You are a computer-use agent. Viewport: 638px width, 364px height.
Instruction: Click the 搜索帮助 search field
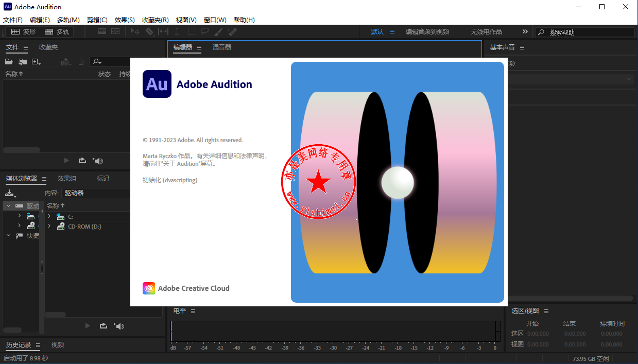tap(585, 32)
